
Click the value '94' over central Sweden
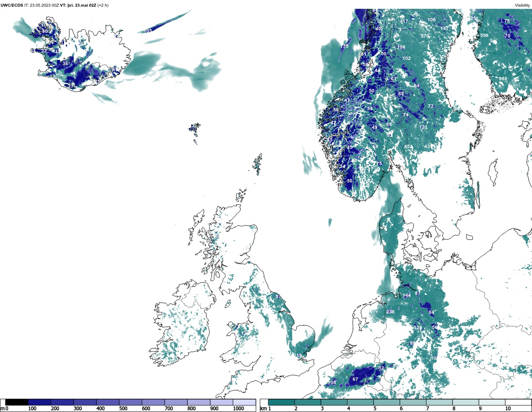pyautogui.click(x=416, y=86)
